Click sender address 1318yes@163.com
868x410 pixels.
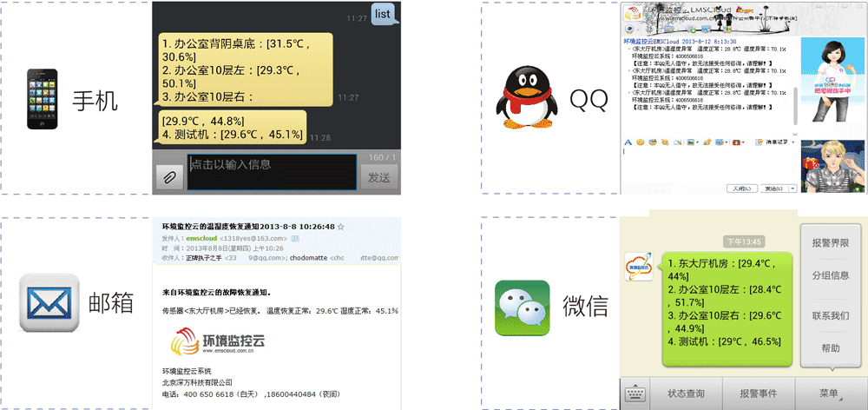[253, 238]
